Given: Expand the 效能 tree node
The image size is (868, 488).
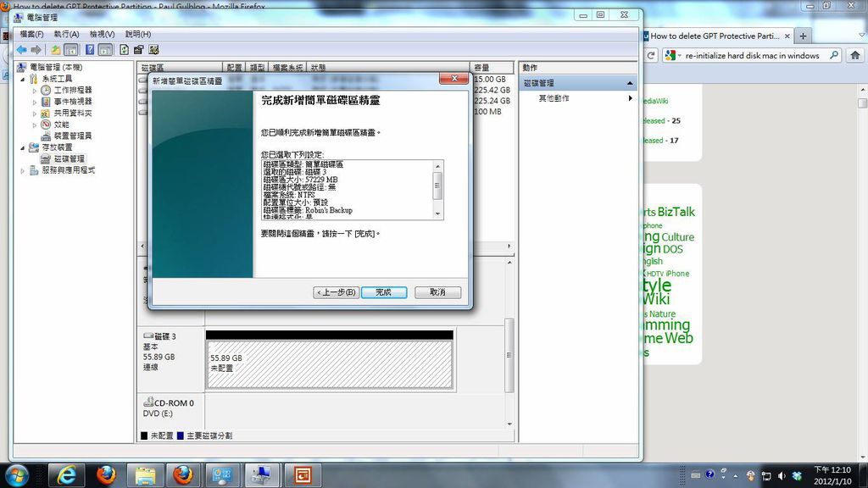Looking at the screenshot, I should tap(34, 125).
